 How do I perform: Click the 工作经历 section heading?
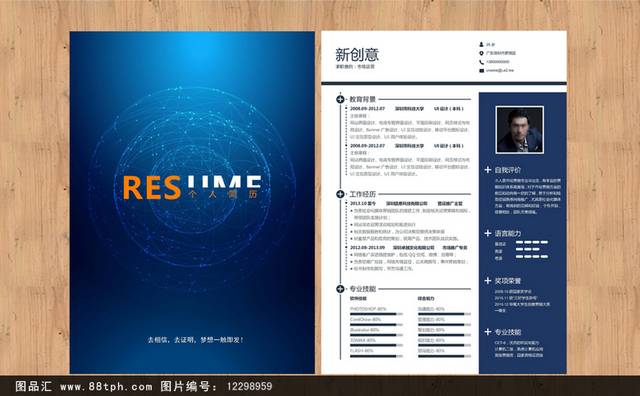[362, 194]
